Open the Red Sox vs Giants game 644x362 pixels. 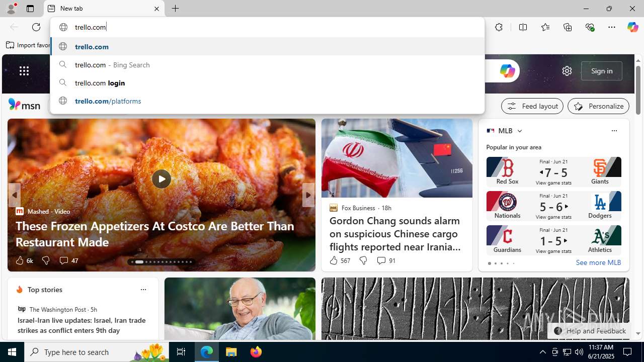click(x=553, y=171)
